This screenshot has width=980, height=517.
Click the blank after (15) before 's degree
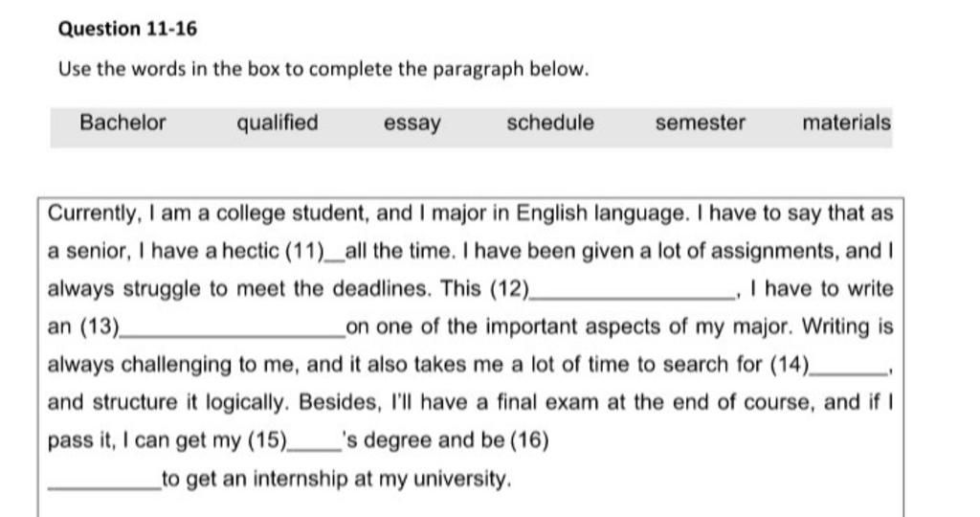click(x=314, y=448)
